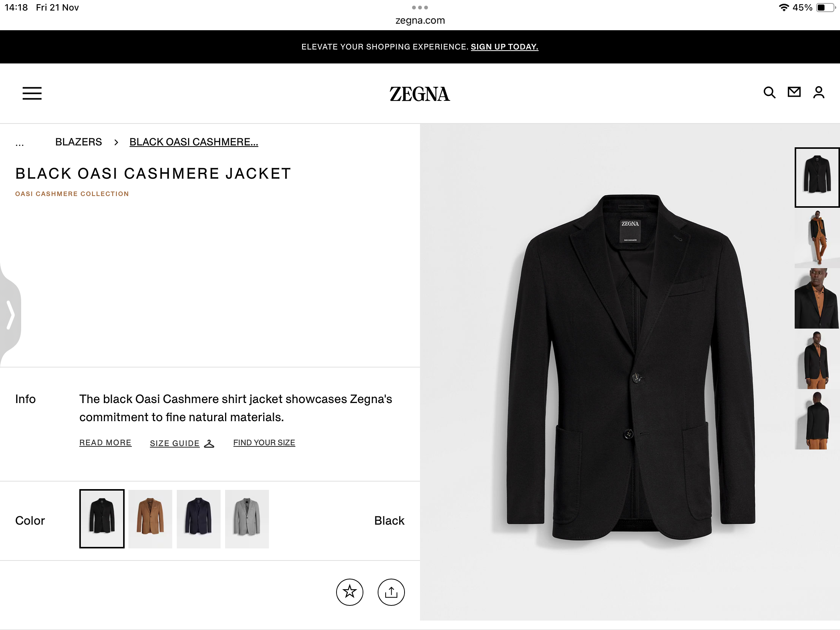Expand the breadcrumb ellipsis
This screenshot has height=630, width=840.
[19, 142]
